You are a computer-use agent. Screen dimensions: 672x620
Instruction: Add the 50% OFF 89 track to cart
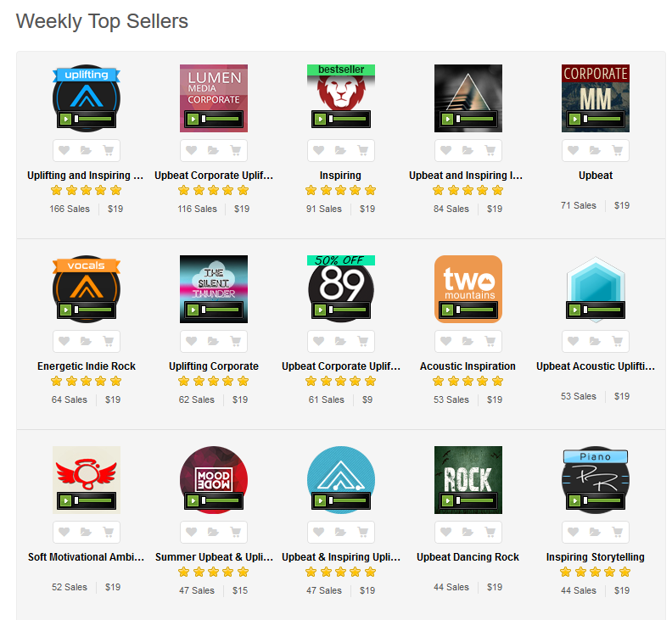[x=362, y=341]
